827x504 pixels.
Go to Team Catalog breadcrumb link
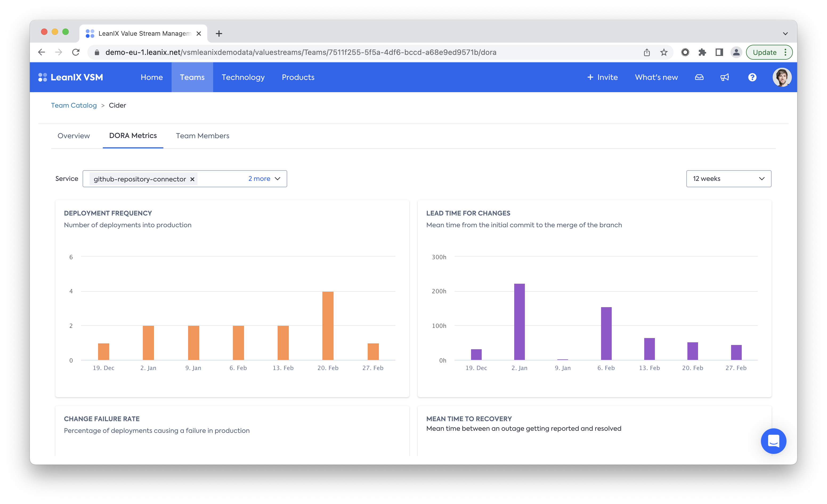click(x=74, y=105)
